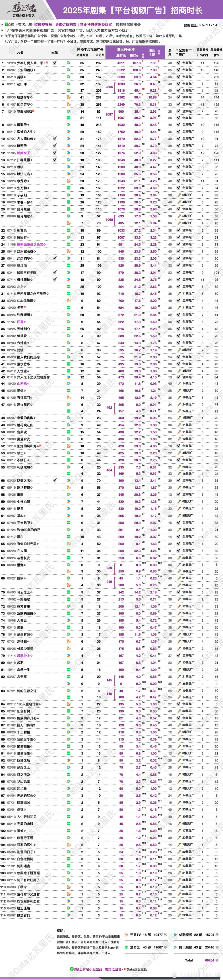Click the platform icon in the 大奉打更人第一季 row
The height and width of the screenshot is (980, 223).
click(x=69, y=63)
